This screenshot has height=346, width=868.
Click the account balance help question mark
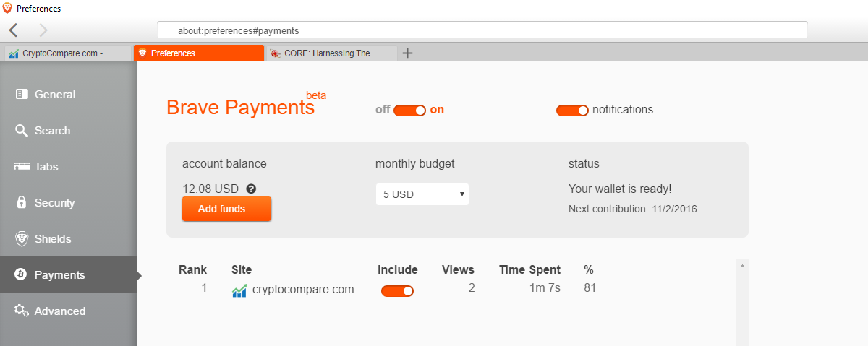251,189
